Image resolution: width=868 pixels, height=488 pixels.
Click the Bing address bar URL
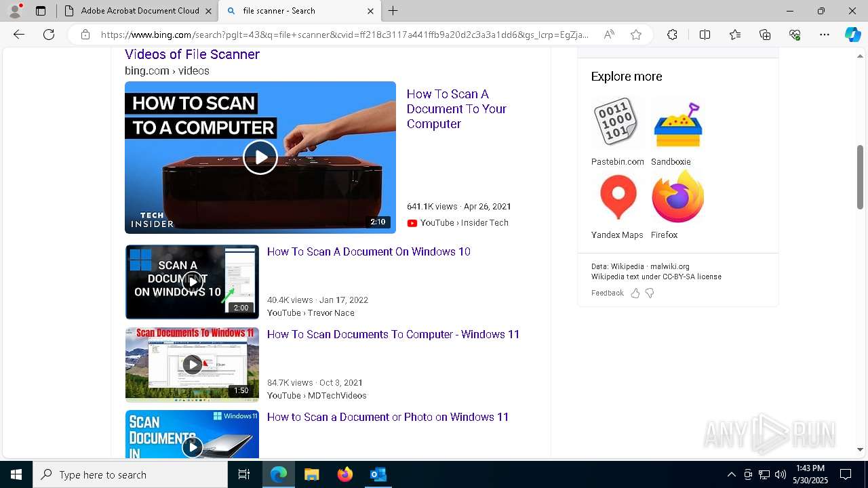coord(344,35)
